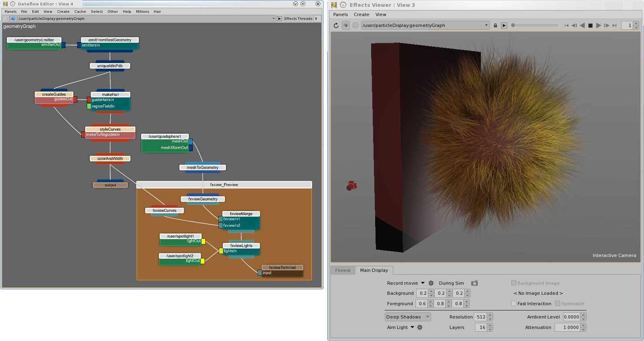Click the red guidesOut port on createGuides

(x=75, y=99)
